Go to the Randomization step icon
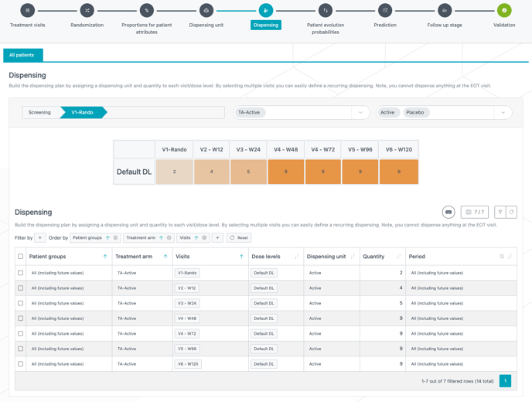Viewport: 532px width, 402px height. [x=87, y=11]
